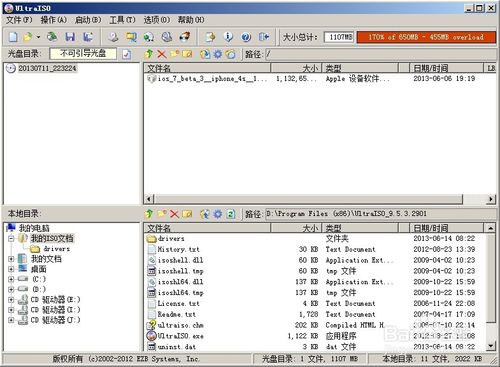500x367 pixels.
Task: Click the Make CD/DVD image toolbar icon
Action: click(113, 37)
